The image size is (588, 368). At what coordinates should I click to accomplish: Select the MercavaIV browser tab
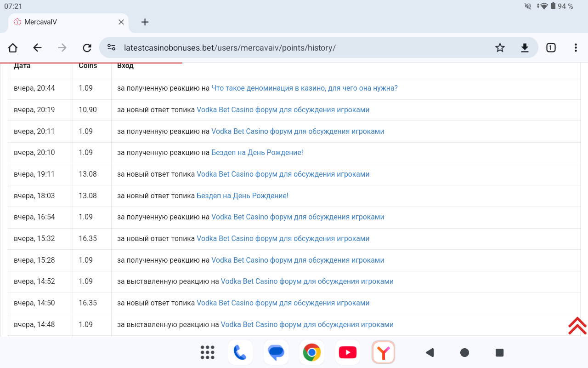[x=64, y=22]
